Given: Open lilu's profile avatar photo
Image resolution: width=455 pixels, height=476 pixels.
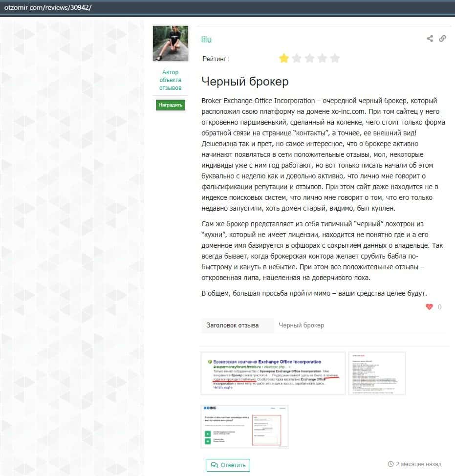Looking at the screenshot, I should pos(170,43).
